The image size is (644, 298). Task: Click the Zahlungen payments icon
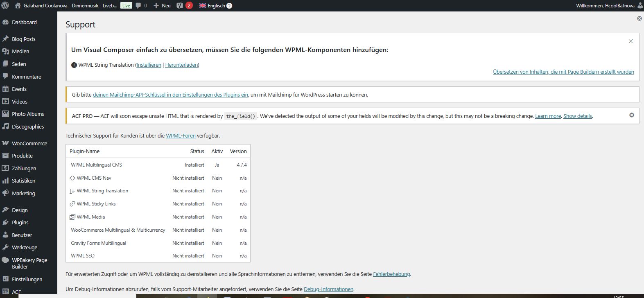(5, 168)
